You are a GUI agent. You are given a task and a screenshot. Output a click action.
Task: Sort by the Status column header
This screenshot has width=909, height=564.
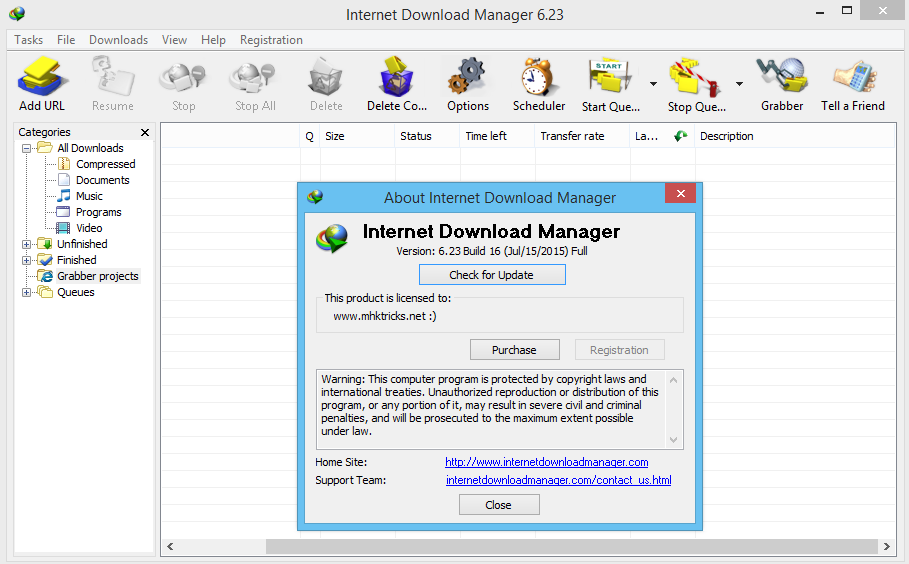click(x=428, y=136)
